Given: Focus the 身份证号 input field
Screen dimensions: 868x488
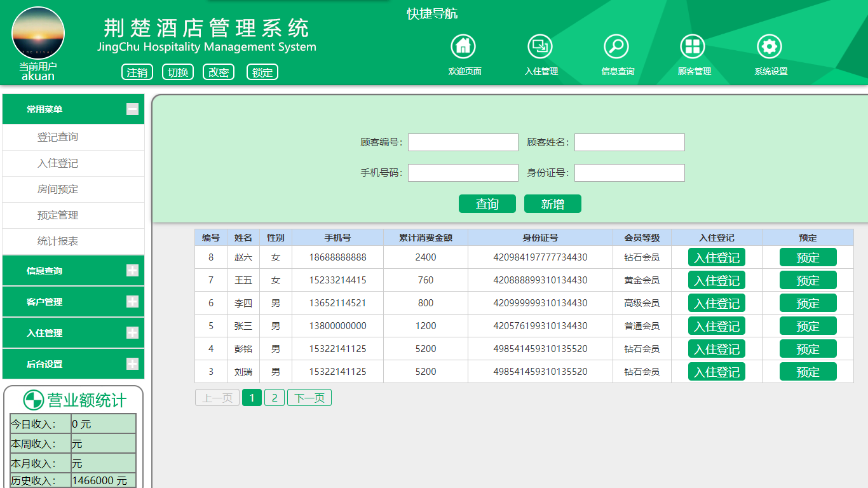Looking at the screenshot, I should coord(630,173).
